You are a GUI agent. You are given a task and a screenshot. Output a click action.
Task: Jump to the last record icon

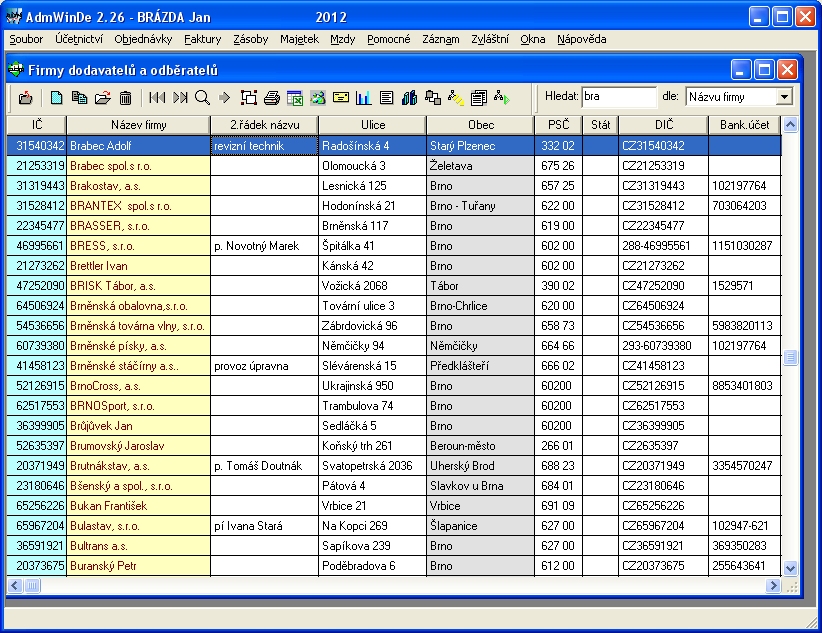(180, 98)
